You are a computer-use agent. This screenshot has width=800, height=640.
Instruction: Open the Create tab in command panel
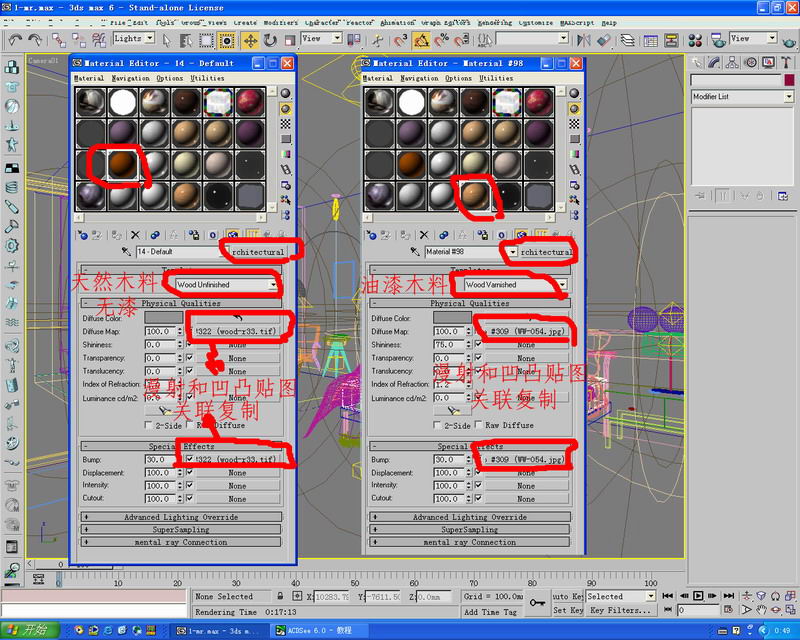point(696,63)
